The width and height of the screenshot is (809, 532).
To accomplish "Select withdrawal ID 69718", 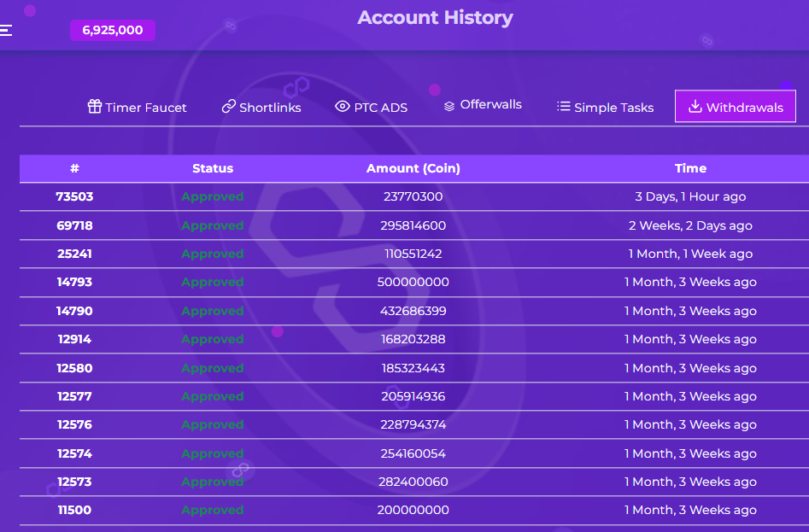I will click(75, 225).
